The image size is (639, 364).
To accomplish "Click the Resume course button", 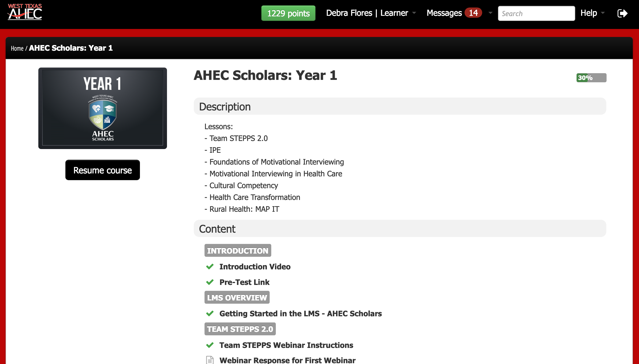I will pos(103,170).
